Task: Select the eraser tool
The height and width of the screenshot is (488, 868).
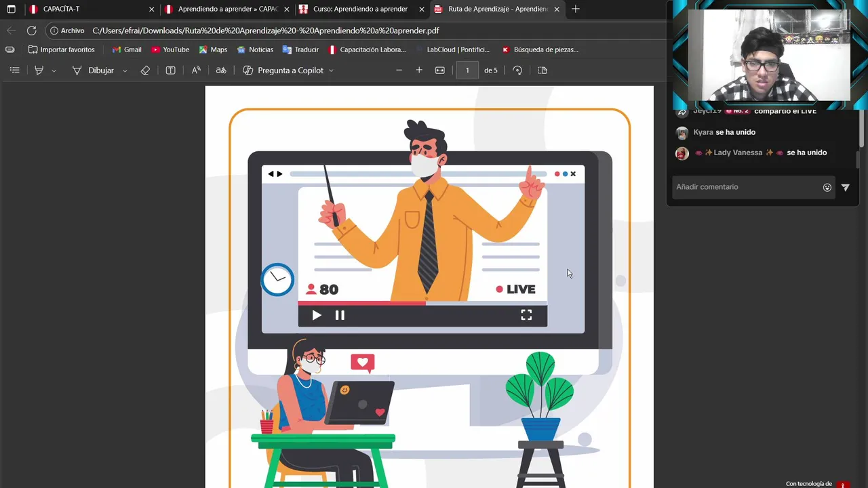Action: pos(145,70)
